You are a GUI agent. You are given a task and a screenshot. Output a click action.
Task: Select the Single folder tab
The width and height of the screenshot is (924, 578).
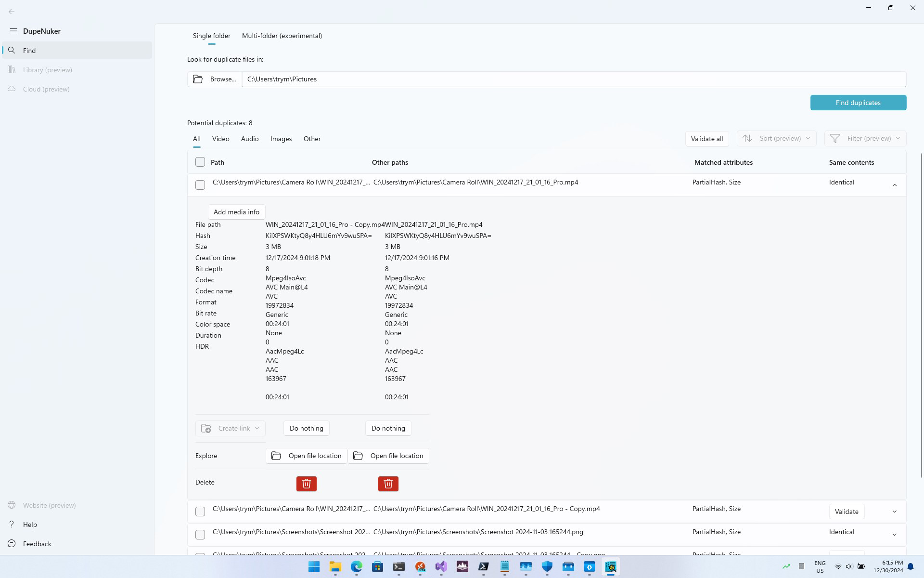211,36
